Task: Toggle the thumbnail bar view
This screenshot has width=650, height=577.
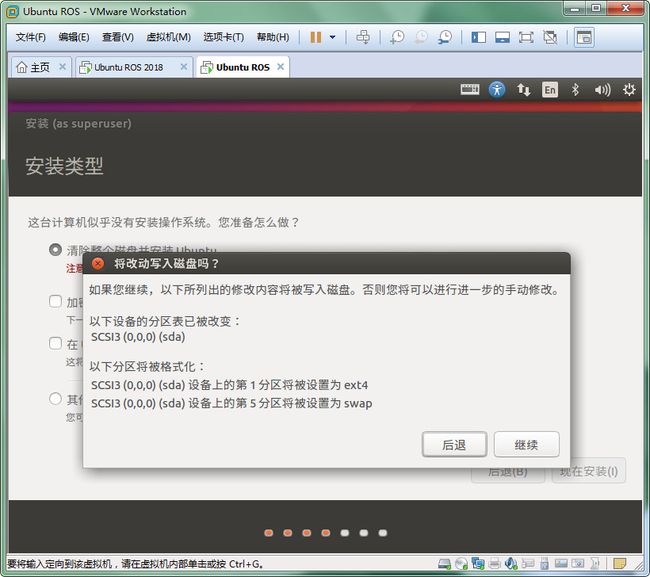Action: (502, 38)
